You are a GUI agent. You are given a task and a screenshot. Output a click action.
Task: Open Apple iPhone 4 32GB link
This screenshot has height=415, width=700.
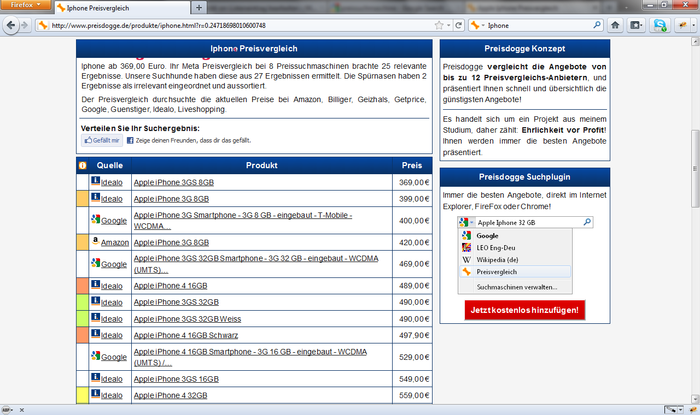point(171,395)
